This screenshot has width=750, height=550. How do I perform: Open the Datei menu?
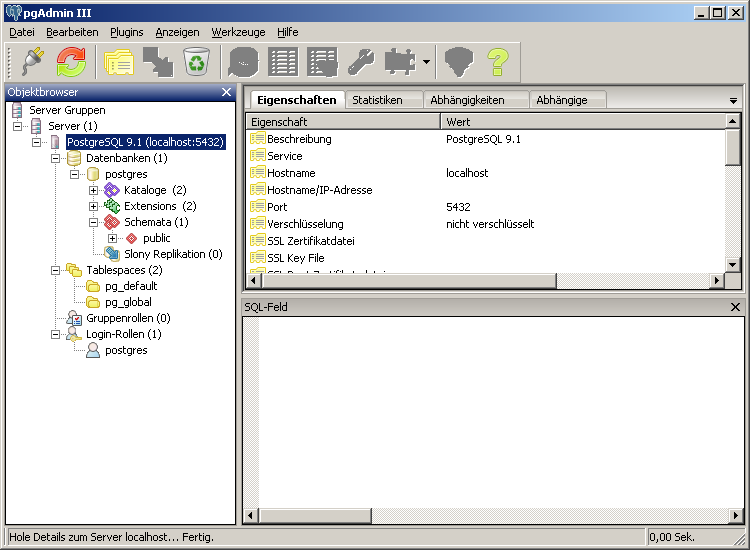(x=22, y=32)
